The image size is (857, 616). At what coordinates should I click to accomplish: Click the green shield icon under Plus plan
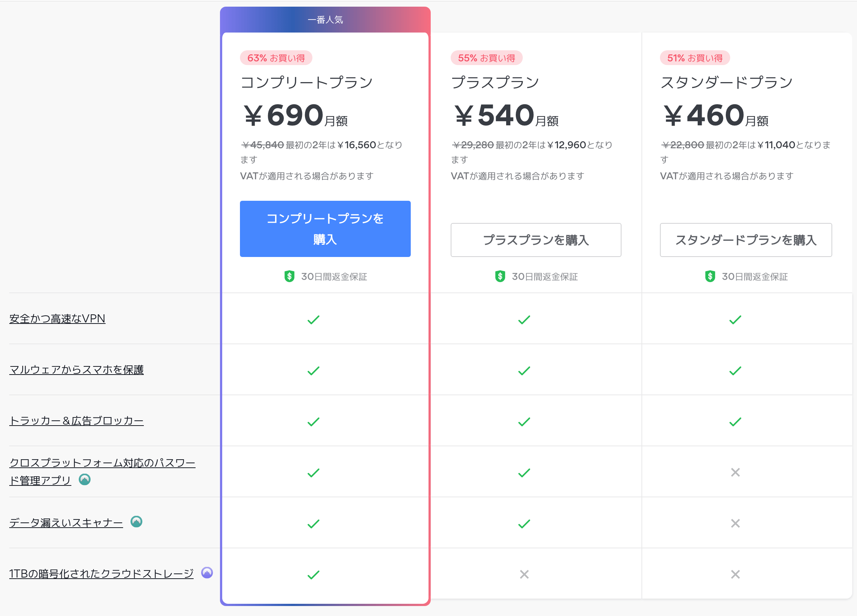pyautogui.click(x=500, y=276)
